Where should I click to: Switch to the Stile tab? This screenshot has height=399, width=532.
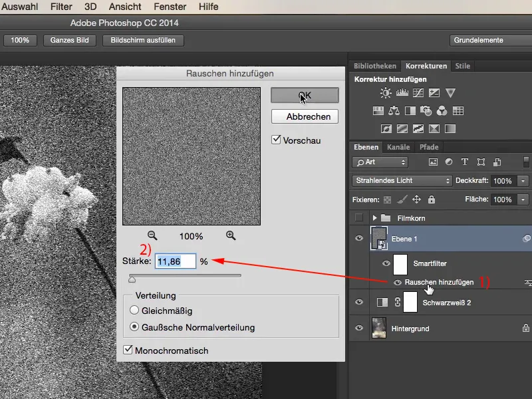pos(462,66)
